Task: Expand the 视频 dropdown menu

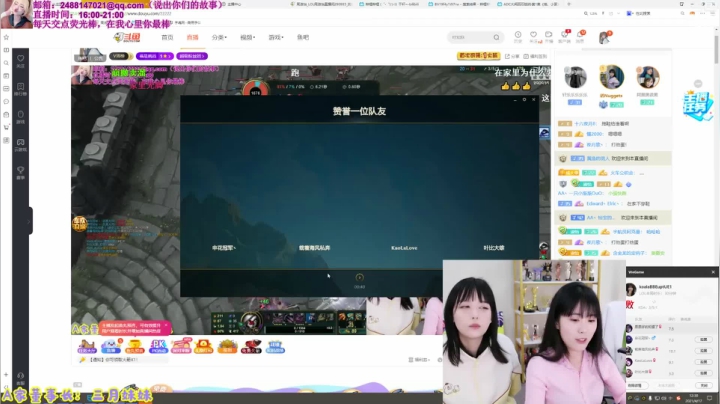Action: pyautogui.click(x=248, y=37)
